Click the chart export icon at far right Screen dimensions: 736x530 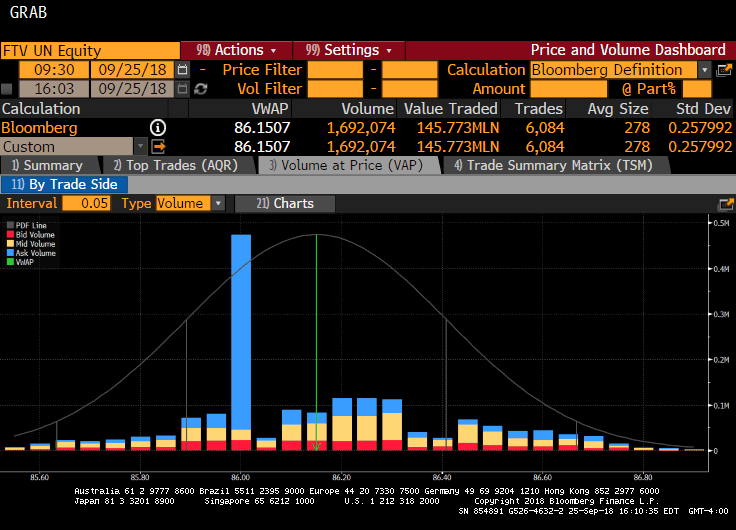click(x=725, y=203)
